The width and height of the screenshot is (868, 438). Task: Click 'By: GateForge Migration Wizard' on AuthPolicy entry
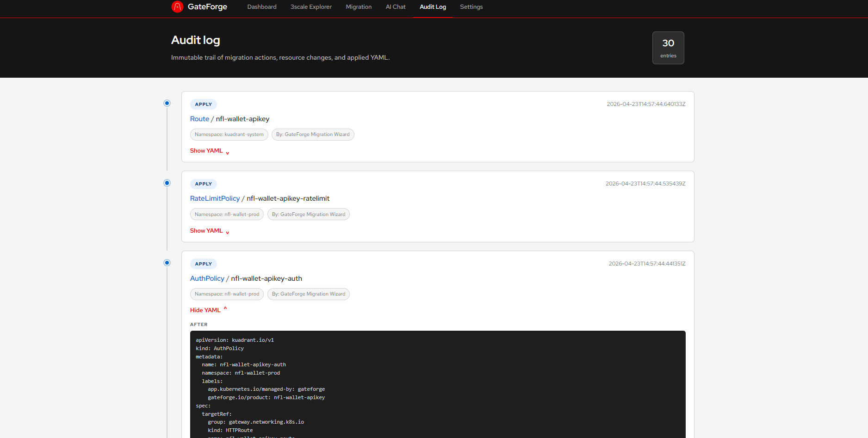(309, 294)
